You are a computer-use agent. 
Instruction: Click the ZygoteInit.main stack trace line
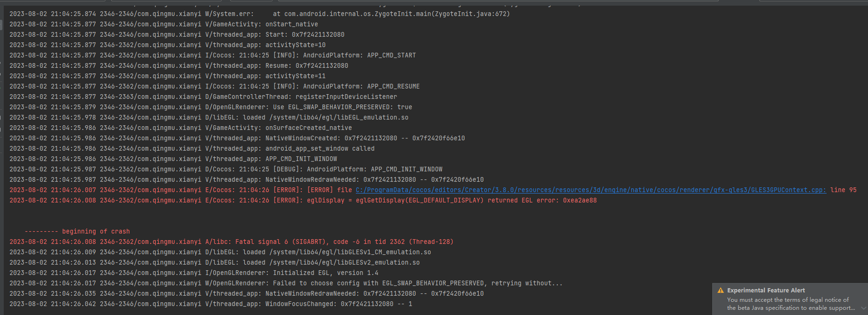(259, 14)
